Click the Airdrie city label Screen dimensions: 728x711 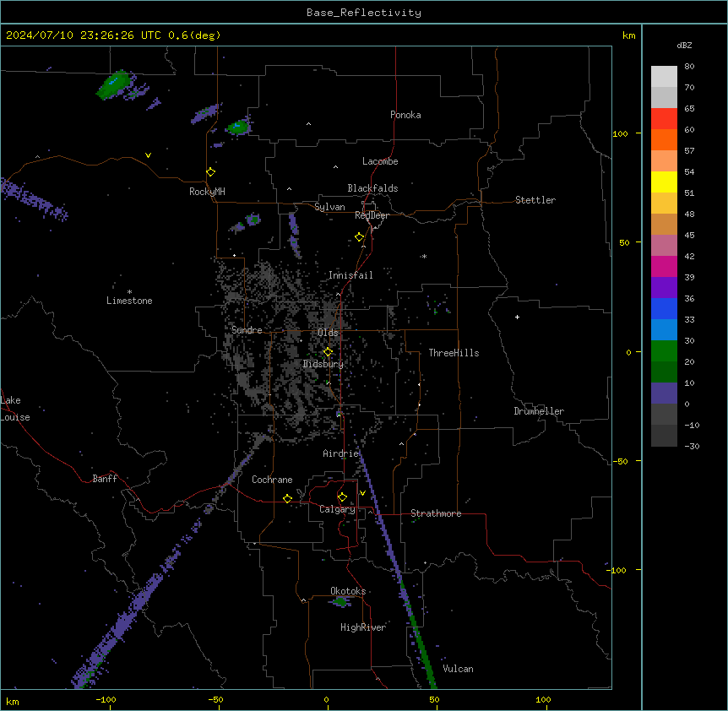[x=341, y=453]
